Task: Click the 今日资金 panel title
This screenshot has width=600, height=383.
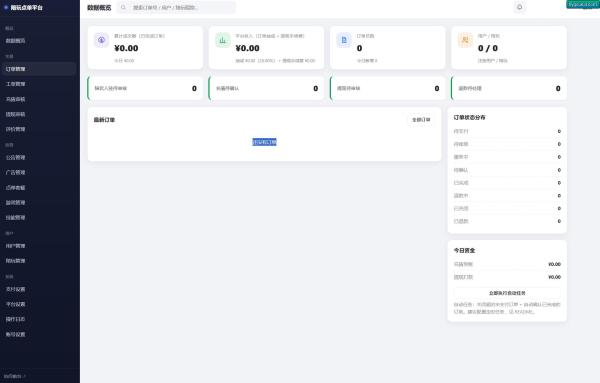Action: 464,250
